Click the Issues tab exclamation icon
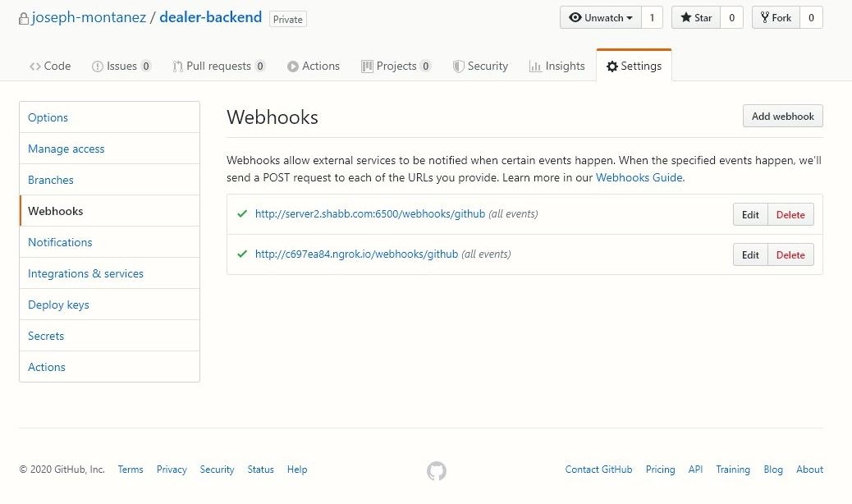The height and width of the screenshot is (504, 852). (97, 66)
